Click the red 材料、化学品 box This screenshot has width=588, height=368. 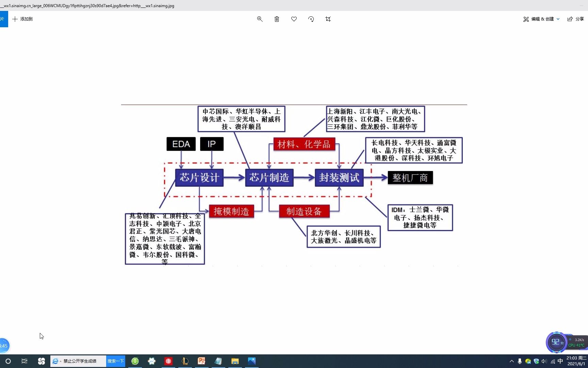(x=304, y=144)
